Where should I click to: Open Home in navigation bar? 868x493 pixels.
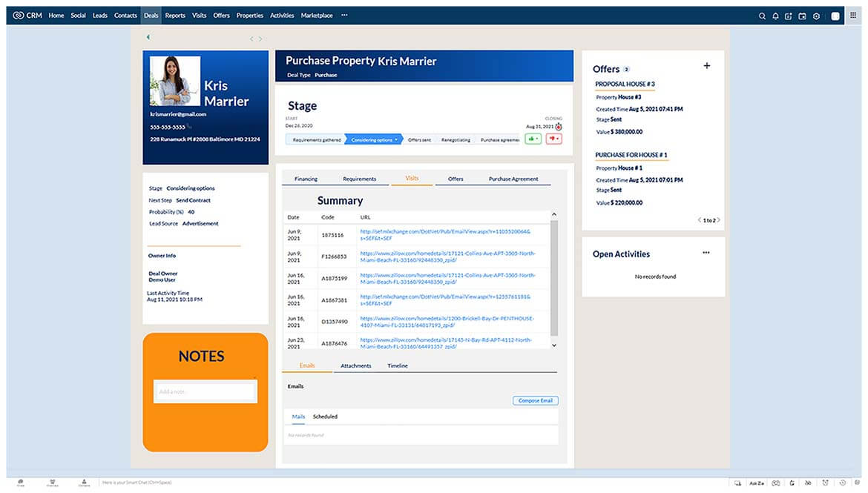point(56,16)
